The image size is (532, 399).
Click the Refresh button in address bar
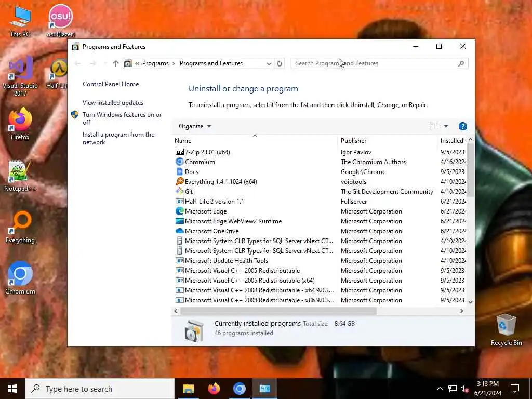point(279,63)
